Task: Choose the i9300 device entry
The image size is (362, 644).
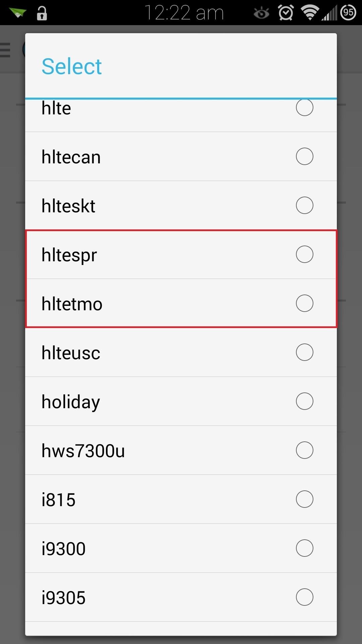Action: 181,548
